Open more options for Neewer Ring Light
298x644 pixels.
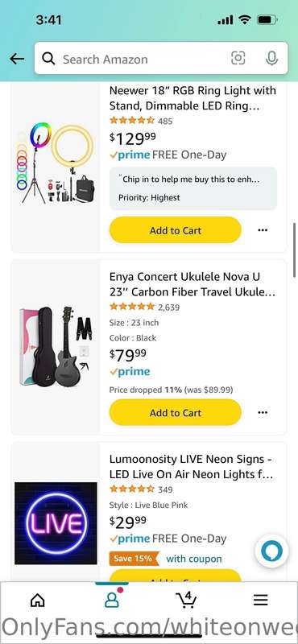pyautogui.click(x=263, y=230)
